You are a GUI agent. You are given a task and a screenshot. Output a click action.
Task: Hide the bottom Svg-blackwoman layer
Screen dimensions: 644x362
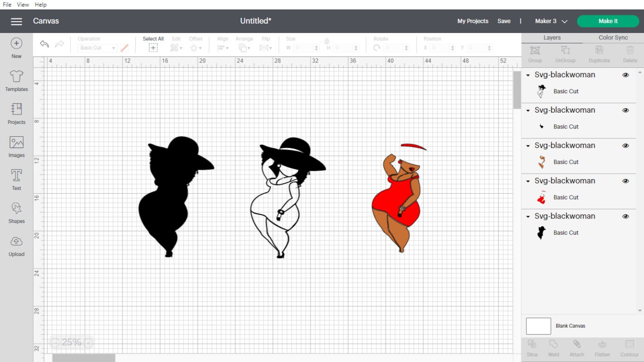[x=625, y=216]
